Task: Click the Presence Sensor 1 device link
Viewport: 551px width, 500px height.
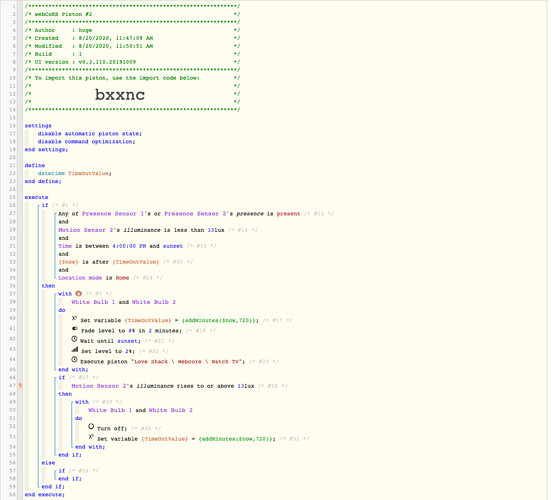Action: point(113,214)
